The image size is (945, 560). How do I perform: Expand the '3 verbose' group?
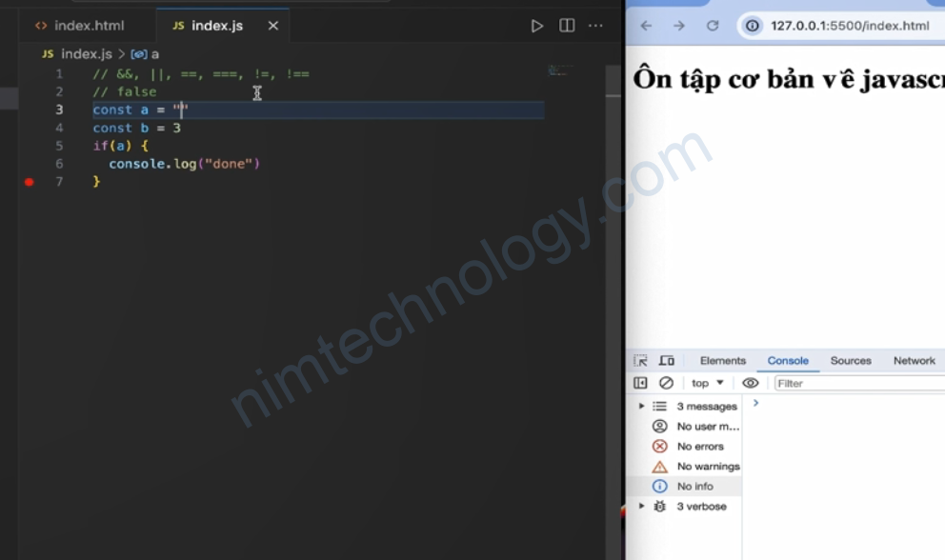click(x=642, y=507)
